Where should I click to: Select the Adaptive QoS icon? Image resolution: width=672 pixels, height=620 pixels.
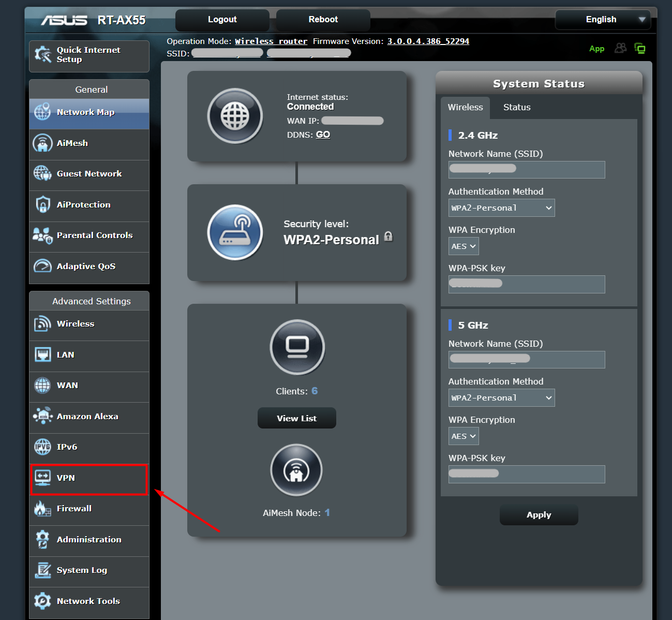[x=42, y=266]
